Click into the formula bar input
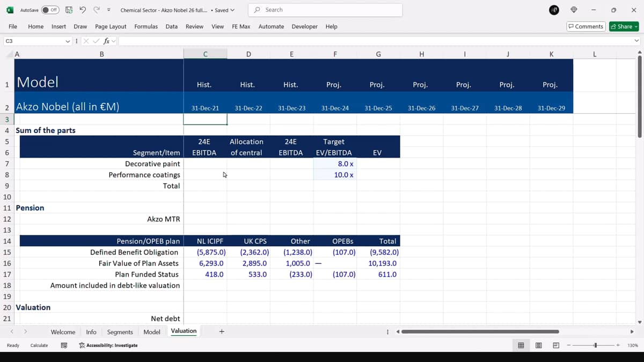Screen dimensions: 644x362 click(x=375, y=41)
